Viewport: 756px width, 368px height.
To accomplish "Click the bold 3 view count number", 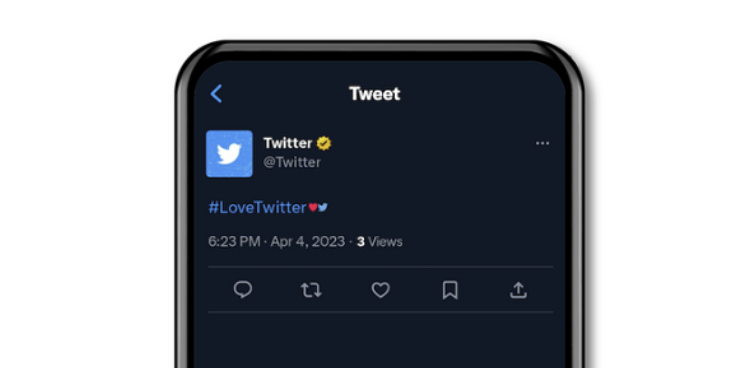I will click(360, 242).
